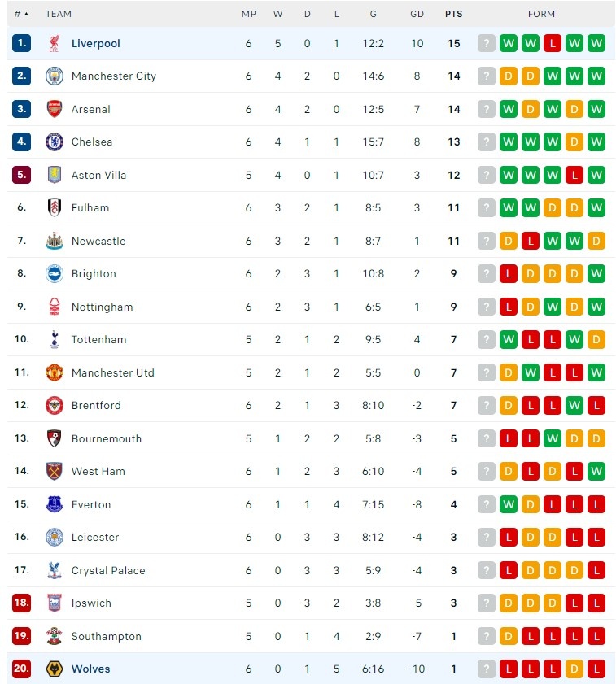The height and width of the screenshot is (684, 616).
Task: Sort table by rank number column
Action: click(x=21, y=14)
